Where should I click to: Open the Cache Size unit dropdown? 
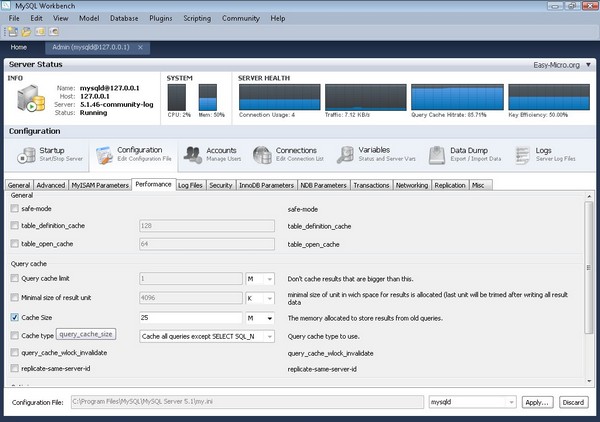click(260, 318)
